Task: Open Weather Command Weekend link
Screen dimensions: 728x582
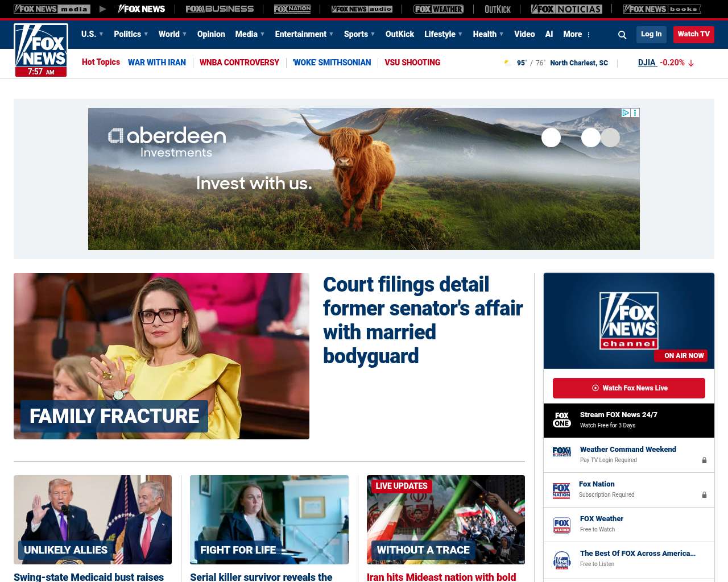Action: 628,450
